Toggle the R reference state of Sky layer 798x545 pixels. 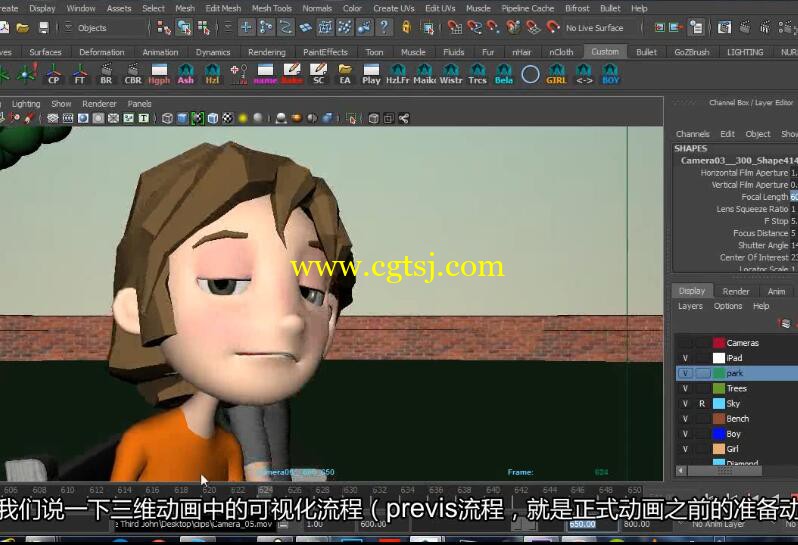click(702, 404)
